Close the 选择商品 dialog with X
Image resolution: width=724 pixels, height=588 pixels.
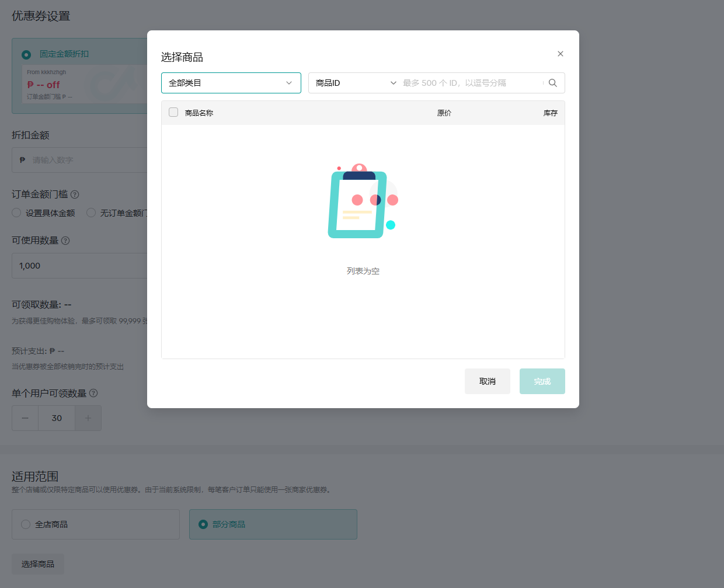[x=560, y=54]
